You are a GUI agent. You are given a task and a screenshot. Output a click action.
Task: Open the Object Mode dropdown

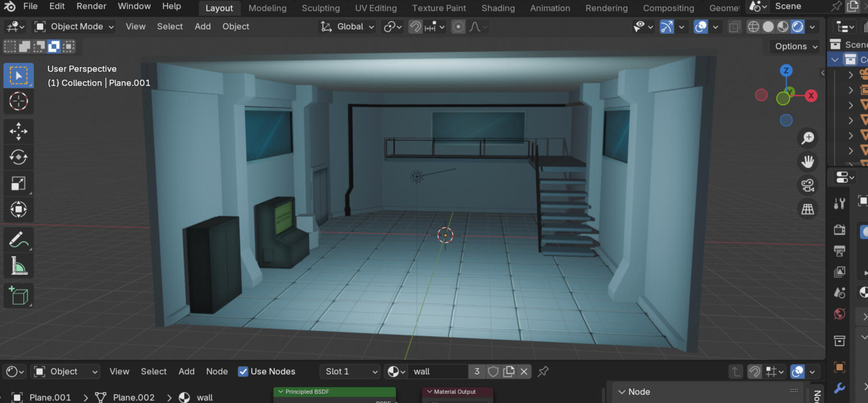pos(74,27)
